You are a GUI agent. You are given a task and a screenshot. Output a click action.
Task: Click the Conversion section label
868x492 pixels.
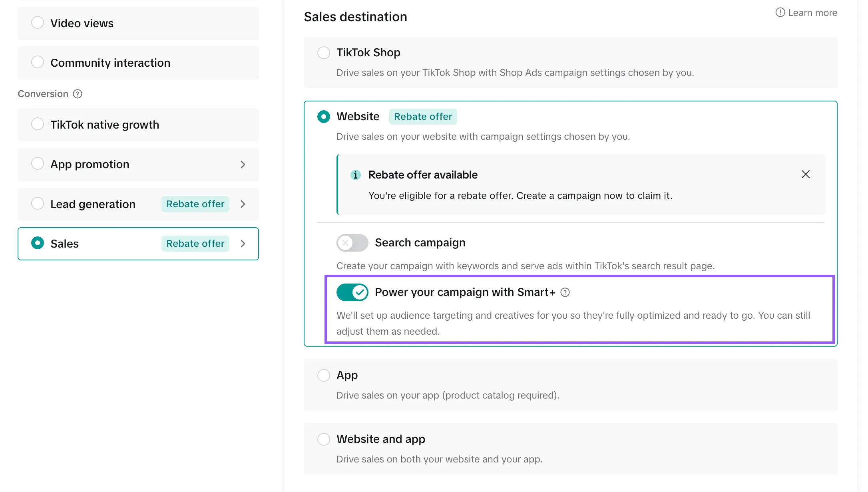tap(43, 94)
